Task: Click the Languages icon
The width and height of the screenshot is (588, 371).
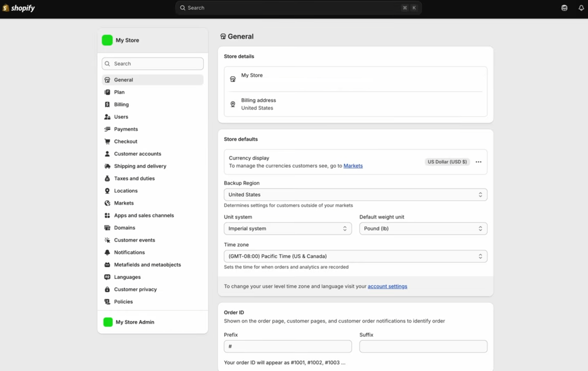Action: click(x=107, y=277)
